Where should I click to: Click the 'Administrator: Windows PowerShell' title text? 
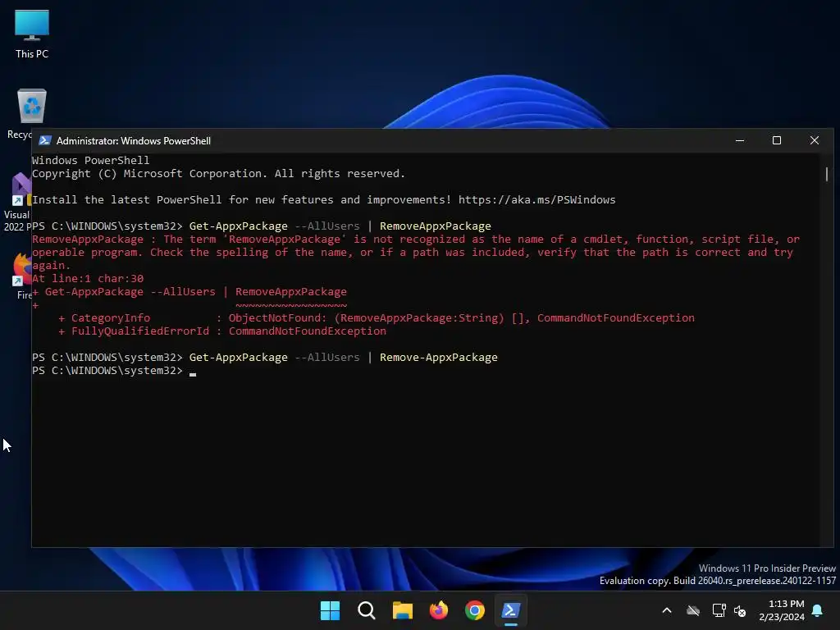tap(134, 141)
